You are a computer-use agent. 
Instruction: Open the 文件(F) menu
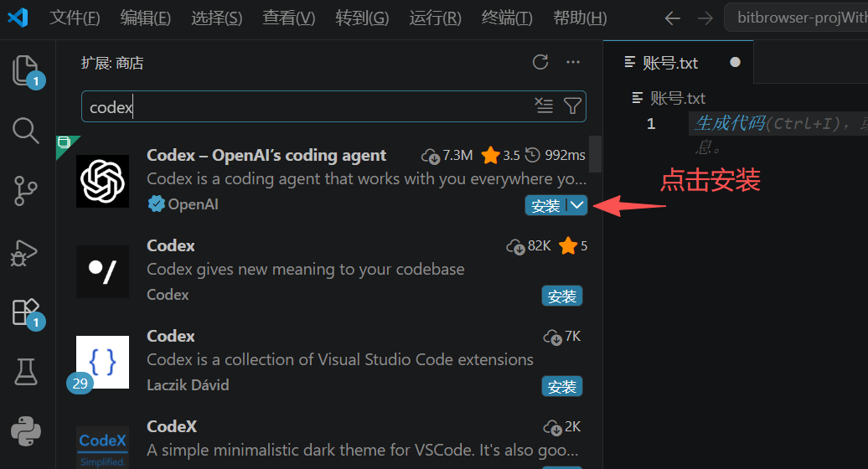75,18
